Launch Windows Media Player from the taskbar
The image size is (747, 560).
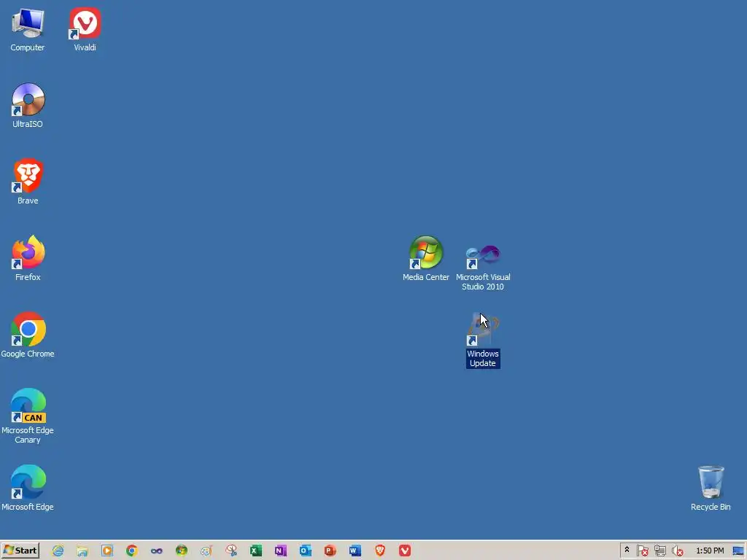pyautogui.click(x=107, y=551)
